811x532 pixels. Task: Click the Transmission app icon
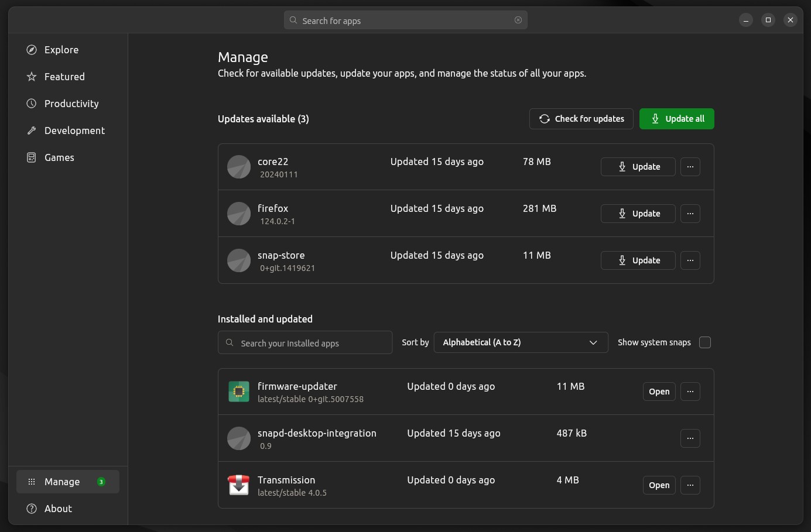click(x=239, y=485)
